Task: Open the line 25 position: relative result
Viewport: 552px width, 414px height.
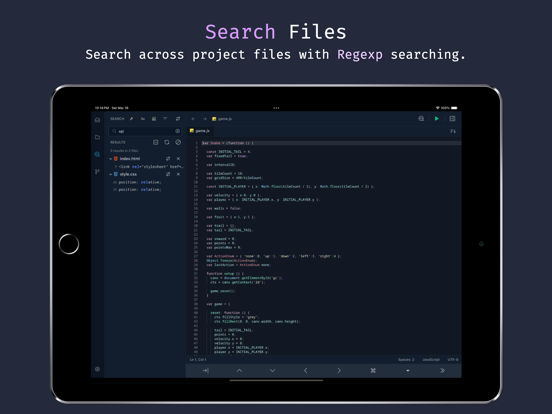Action: 137,182
